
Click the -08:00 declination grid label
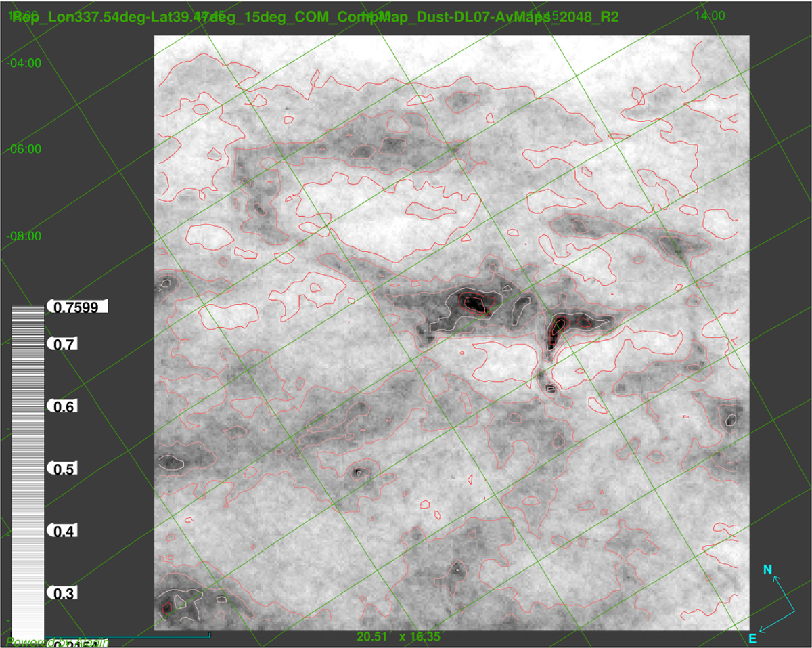pos(24,236)
